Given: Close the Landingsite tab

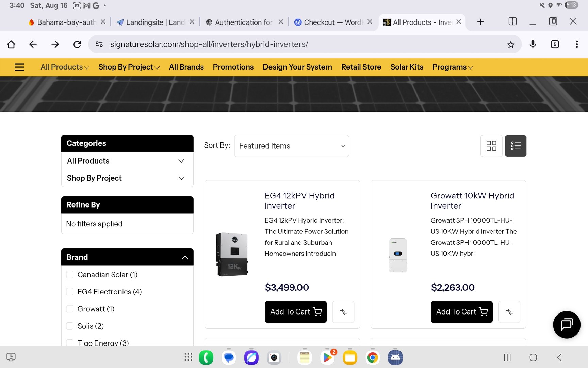Looking at the screenshot, I should click(192, 22).
